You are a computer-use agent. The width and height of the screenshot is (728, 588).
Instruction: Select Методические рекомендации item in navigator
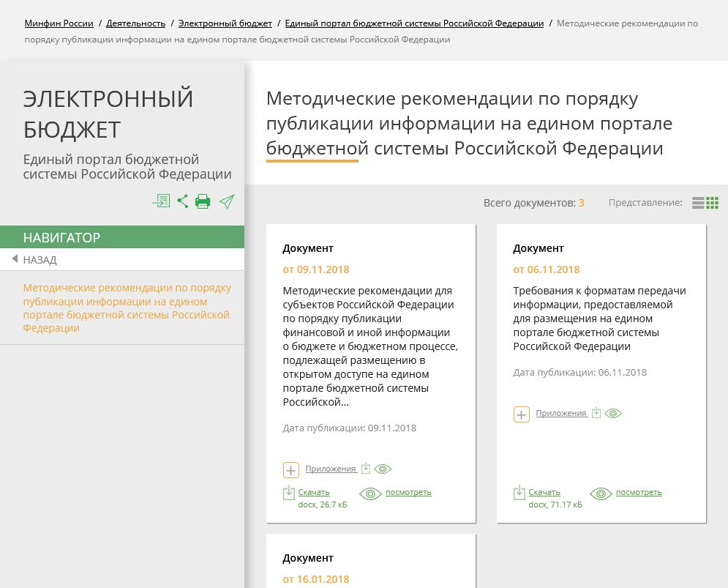127,308
